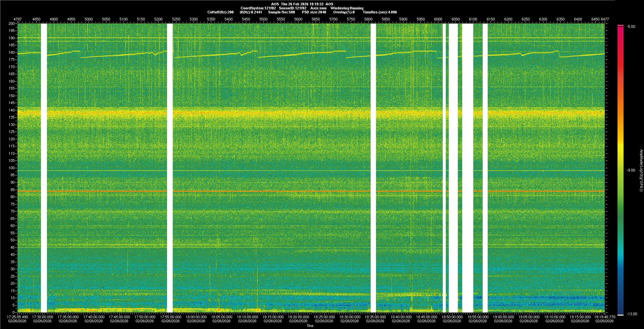
Task: Select the Windowing:Hanning header text
Action: pos(347,8)
